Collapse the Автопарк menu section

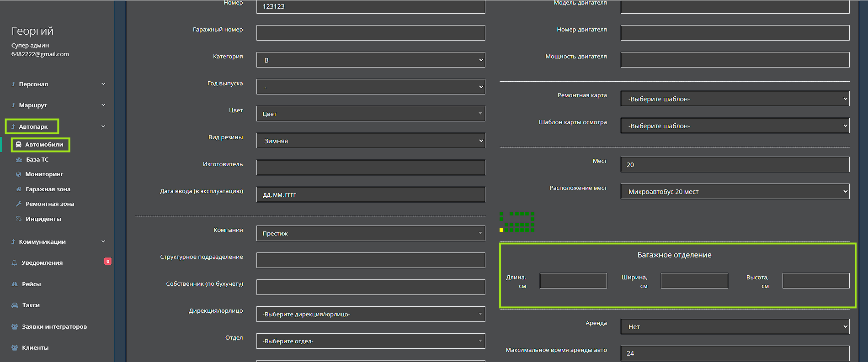tap(103, 126)
